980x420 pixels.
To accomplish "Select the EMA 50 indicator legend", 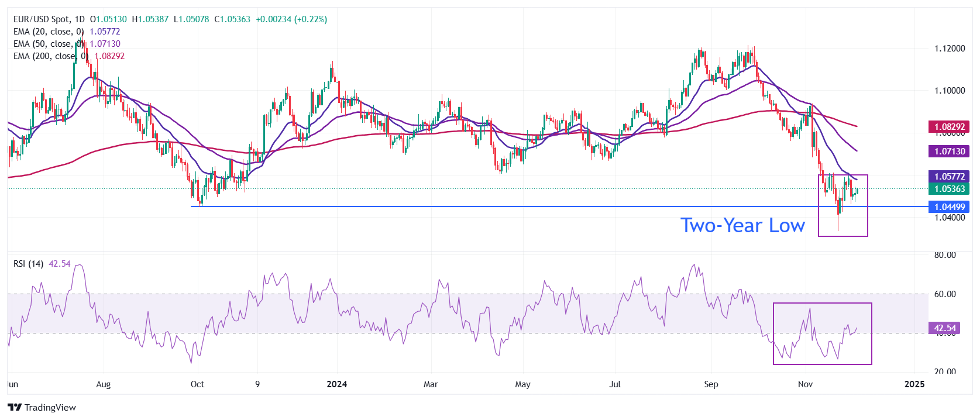I will (x=49, y=44).
